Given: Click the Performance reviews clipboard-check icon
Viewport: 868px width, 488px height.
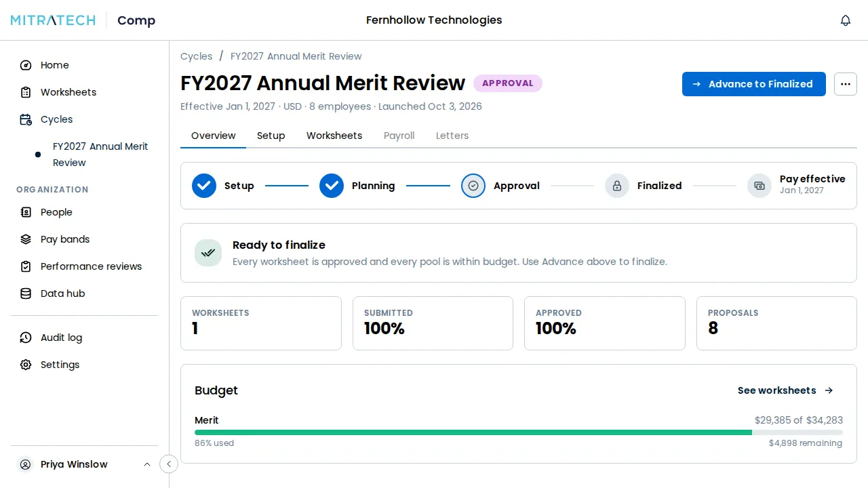Looking at the screenshot, I should pyautogui.click(x=26, y=266).
